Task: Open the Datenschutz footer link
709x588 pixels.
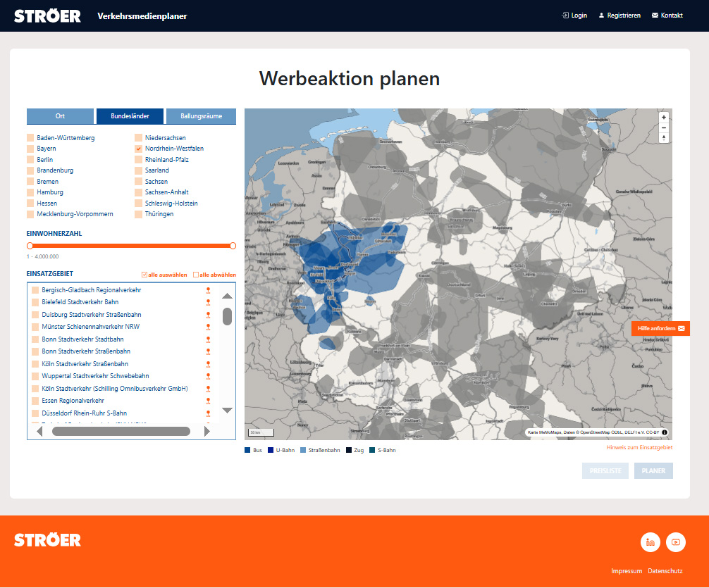Action: tap(665, 571)
